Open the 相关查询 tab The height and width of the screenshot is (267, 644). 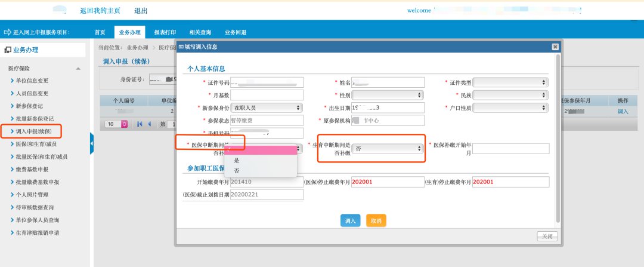pos(199,32)
